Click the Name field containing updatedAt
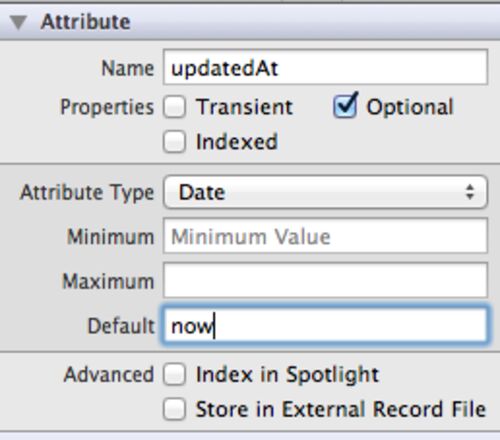 coord(325,67)
